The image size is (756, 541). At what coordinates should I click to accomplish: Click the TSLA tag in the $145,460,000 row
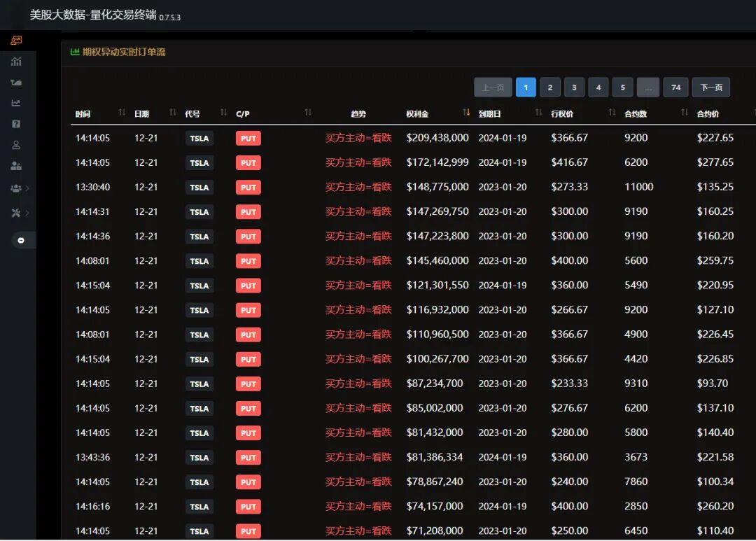tap(199, 261)
